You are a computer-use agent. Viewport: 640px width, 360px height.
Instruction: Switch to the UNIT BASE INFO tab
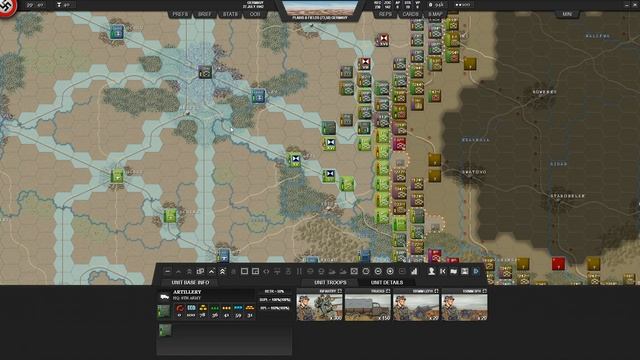(190, 282)
